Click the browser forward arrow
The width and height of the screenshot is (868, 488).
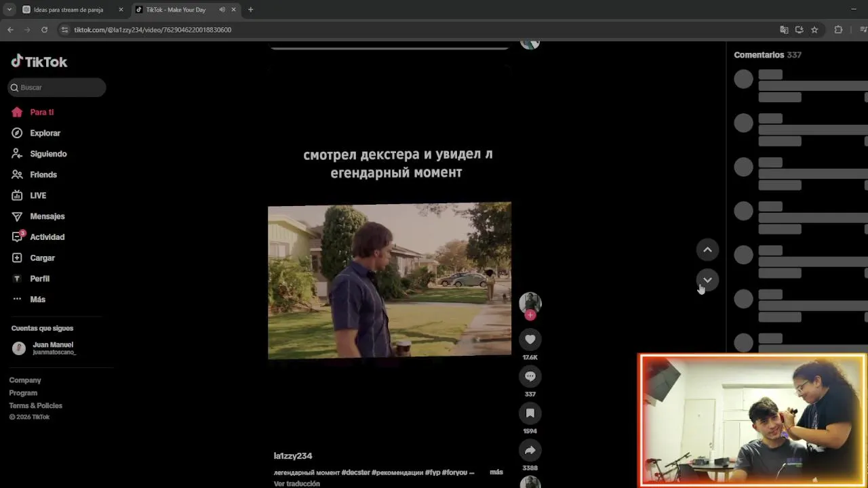tap(27, 30)
